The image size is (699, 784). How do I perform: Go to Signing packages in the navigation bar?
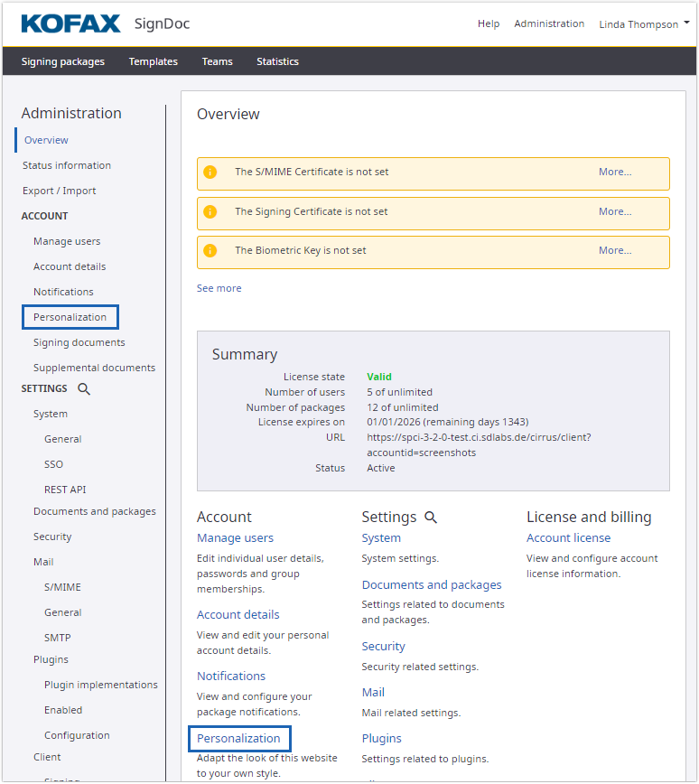(63, 61)
